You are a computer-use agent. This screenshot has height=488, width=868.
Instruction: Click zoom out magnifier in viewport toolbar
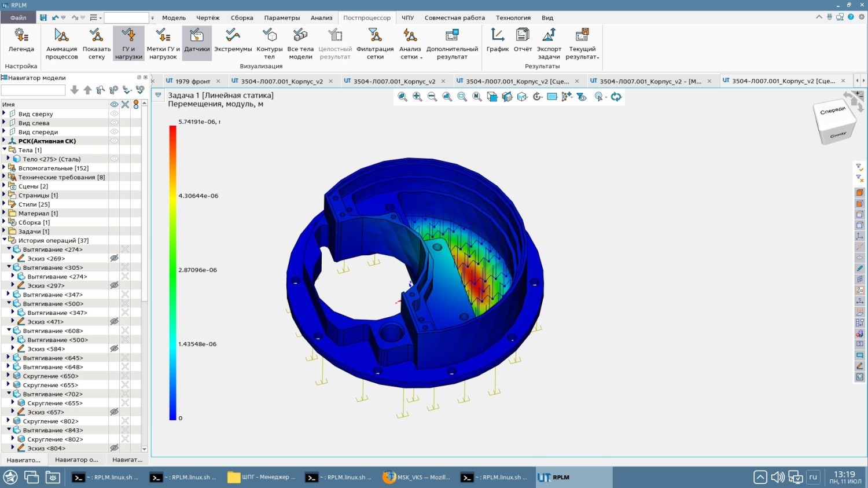432,97
